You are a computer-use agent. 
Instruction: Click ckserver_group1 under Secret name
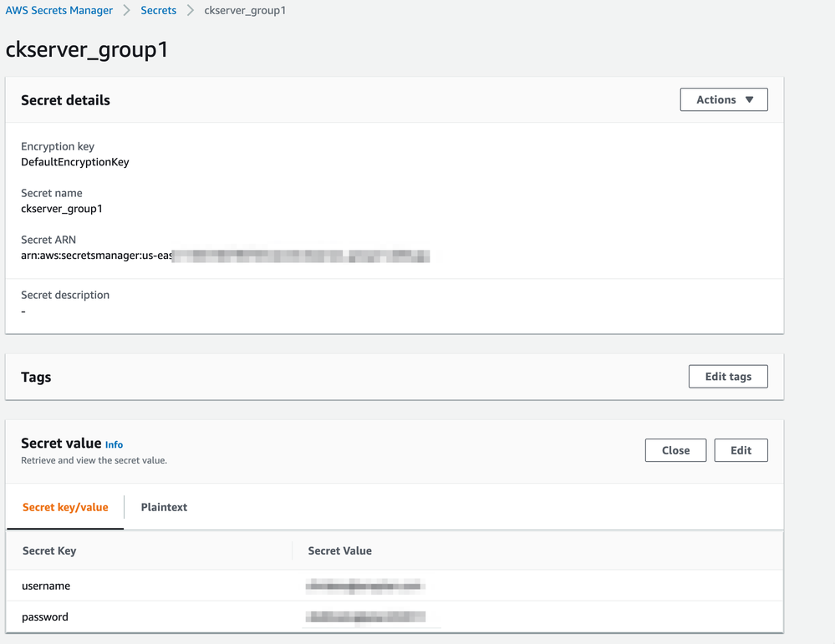pyautogui.click(x=62, y=209)
